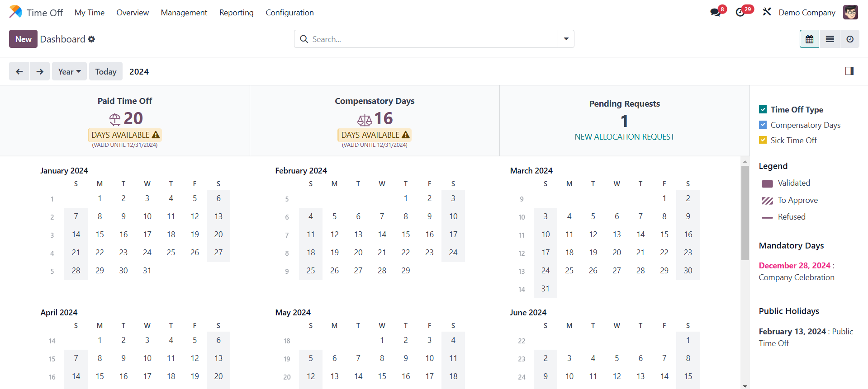Click the 'June 2024' month heading
This screenshot has height=389, width=868.
tap(528, 313)
